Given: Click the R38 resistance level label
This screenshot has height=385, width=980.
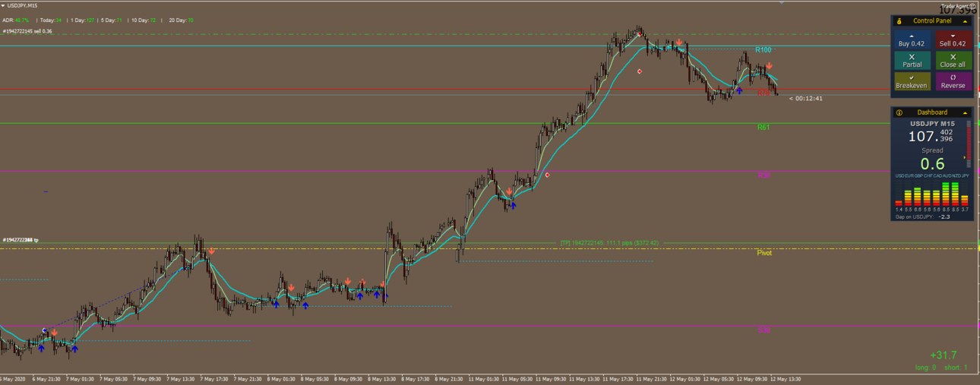Looking at the screenshot, I should (x=763, y=175).
